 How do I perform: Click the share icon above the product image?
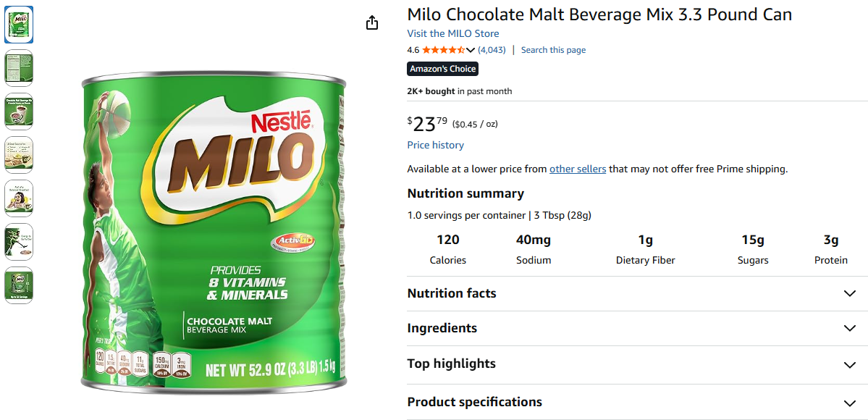tap(372, 23)
